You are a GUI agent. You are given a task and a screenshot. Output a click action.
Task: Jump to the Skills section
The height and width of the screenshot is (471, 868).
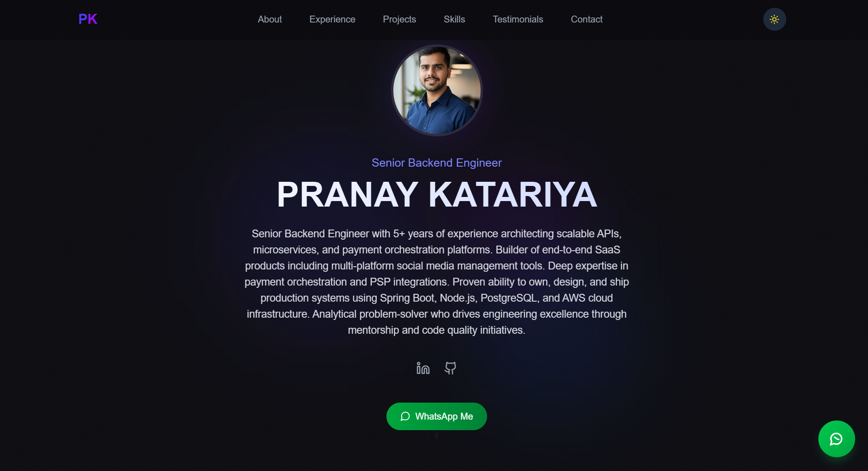[454, 19]
